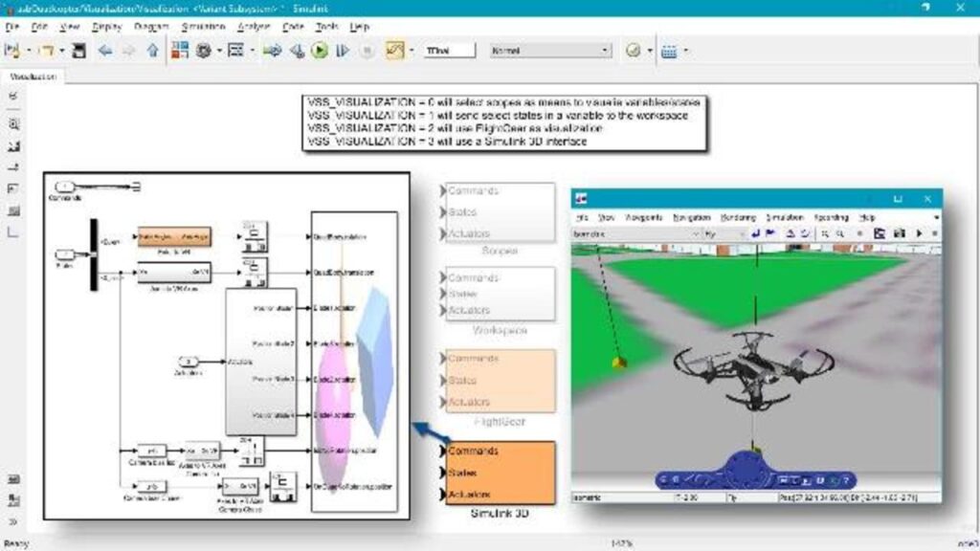Image resolution: width=980 pixels, height=551 pixels.
Task: Click the simulation stop time field
Action: (448, 51)
